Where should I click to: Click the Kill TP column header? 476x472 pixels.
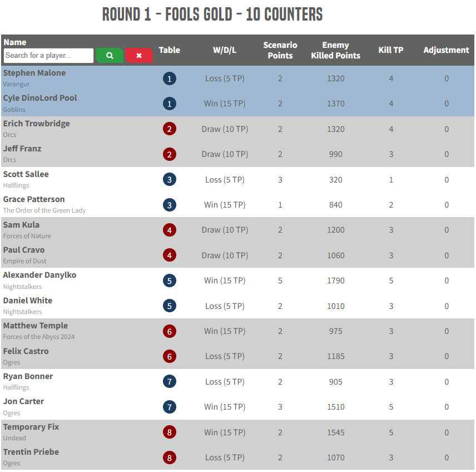(391, 50)
